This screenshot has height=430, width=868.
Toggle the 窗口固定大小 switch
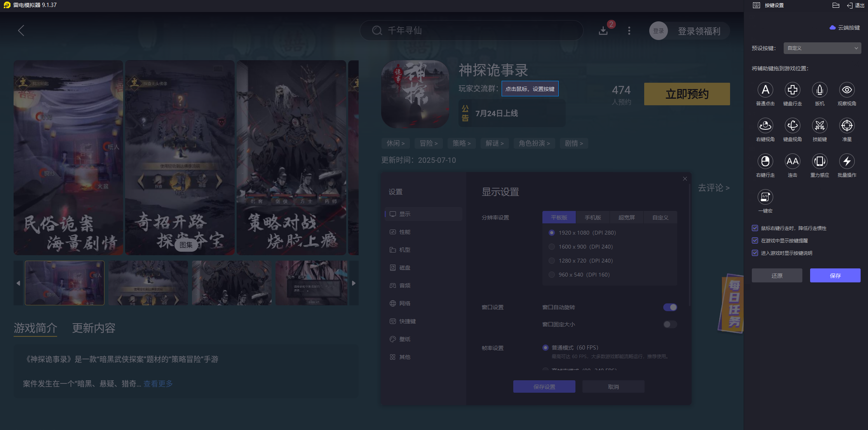[670, 324]
